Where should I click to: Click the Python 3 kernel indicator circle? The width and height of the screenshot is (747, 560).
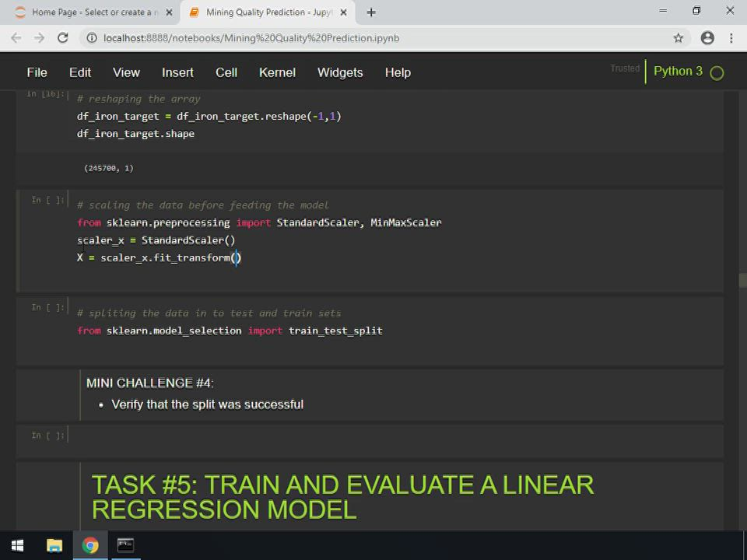point(717,73)
